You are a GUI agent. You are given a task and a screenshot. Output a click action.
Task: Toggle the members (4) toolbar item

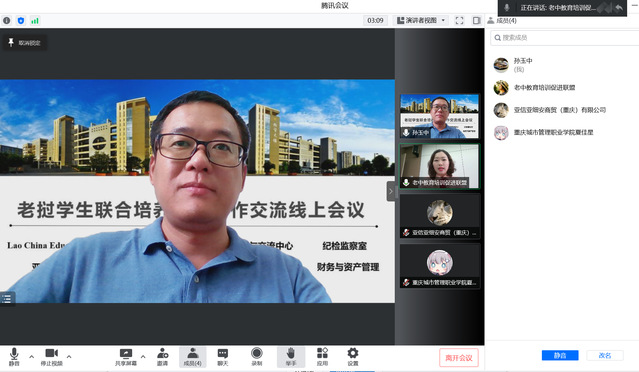[192, 357]
